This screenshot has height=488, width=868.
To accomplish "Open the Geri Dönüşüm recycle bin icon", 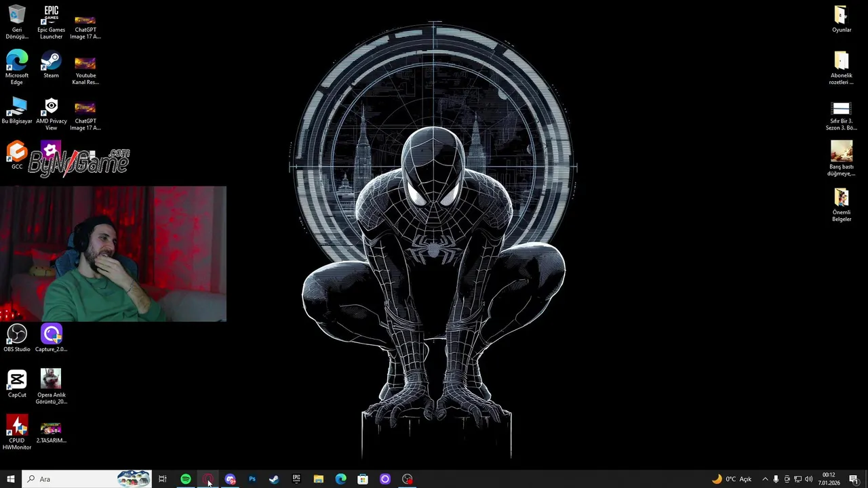I will point(17,22).
